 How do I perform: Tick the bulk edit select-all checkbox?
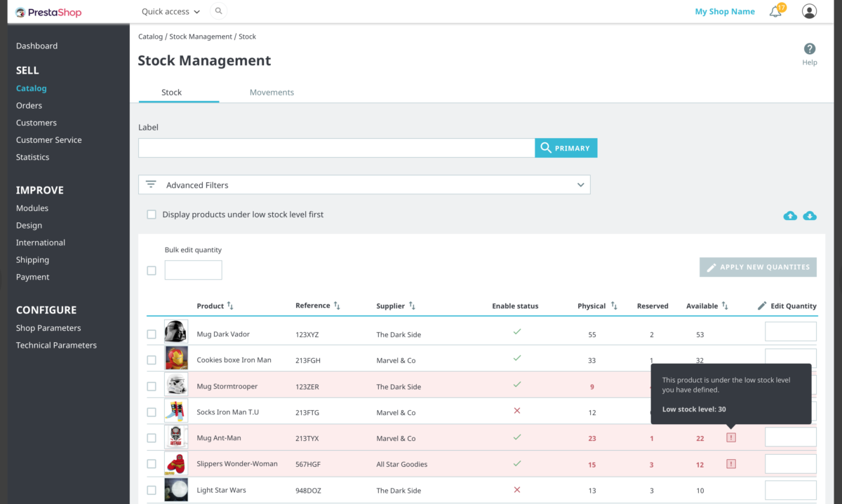[152, 271]
